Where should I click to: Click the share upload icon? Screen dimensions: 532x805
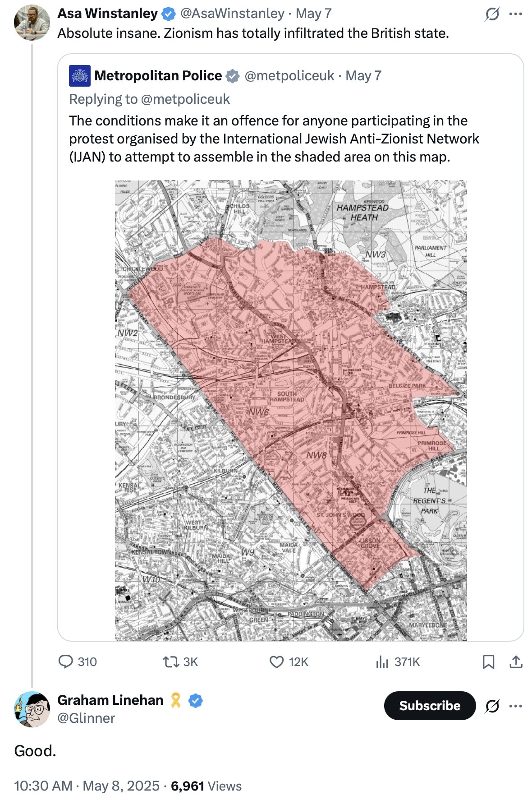516,662
